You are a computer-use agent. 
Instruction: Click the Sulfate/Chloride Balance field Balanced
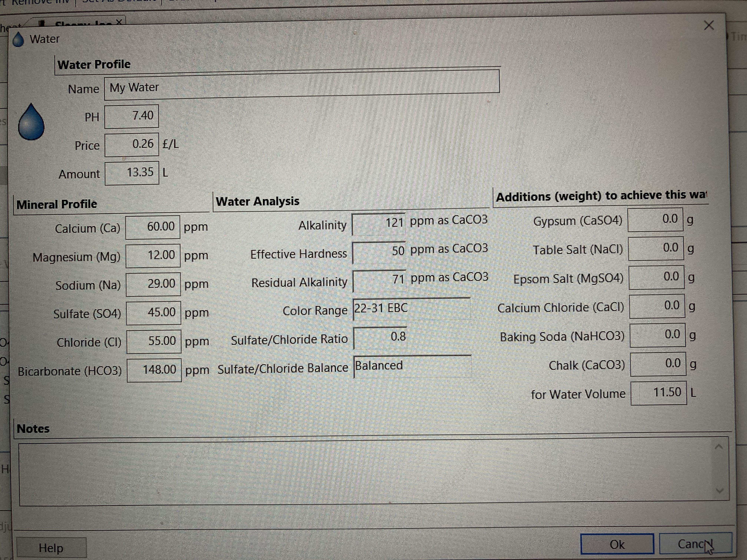tap(412, 366)
